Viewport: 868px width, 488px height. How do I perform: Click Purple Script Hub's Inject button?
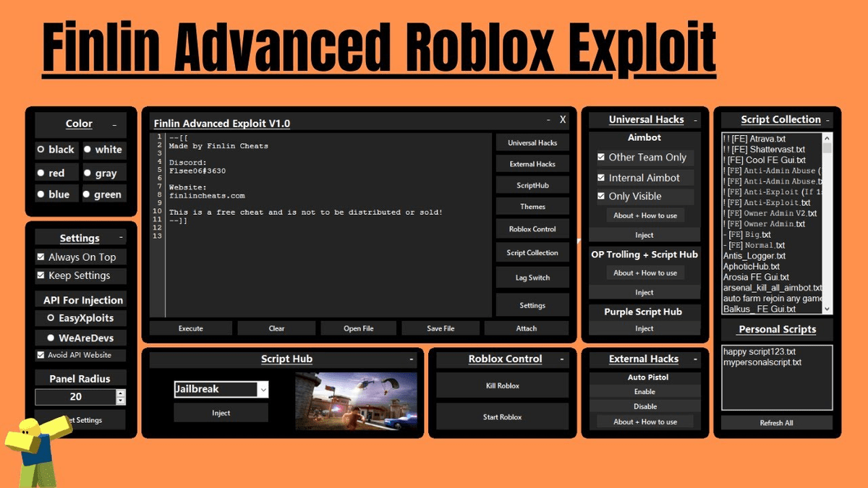tap(644, 328)
